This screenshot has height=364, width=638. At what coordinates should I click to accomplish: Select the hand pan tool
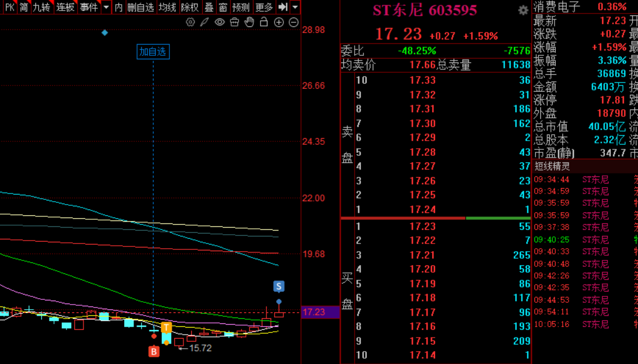[249, 22]
